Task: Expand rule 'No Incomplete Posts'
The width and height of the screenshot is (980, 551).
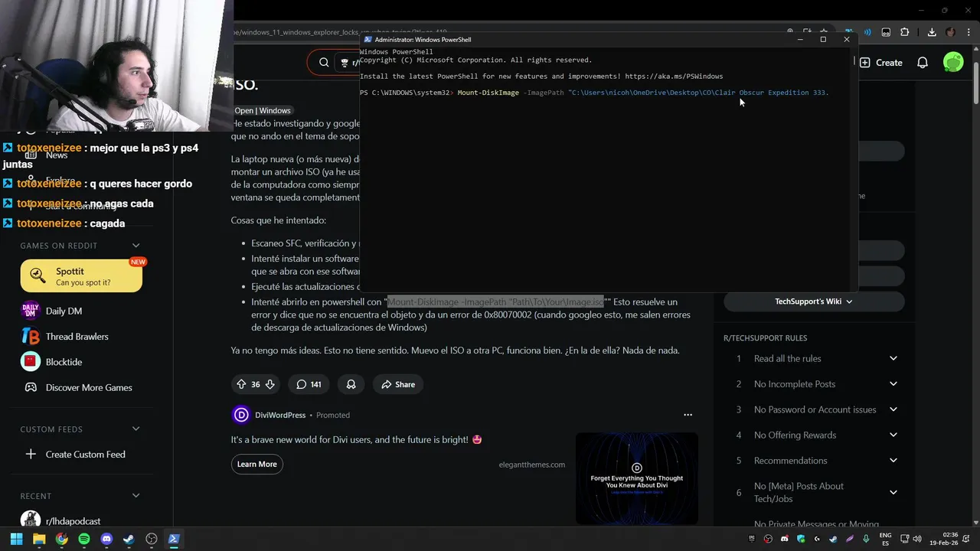Action: [x=893, y=384]
